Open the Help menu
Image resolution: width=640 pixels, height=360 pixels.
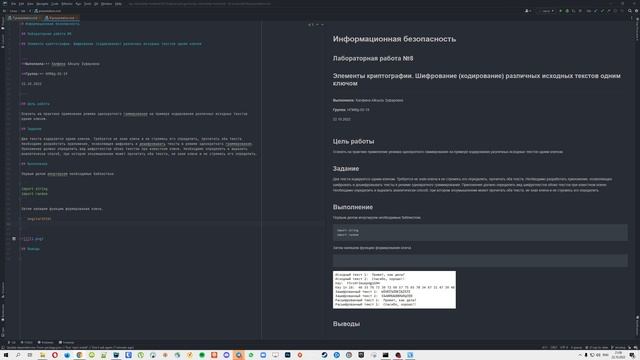coord(118,4)
